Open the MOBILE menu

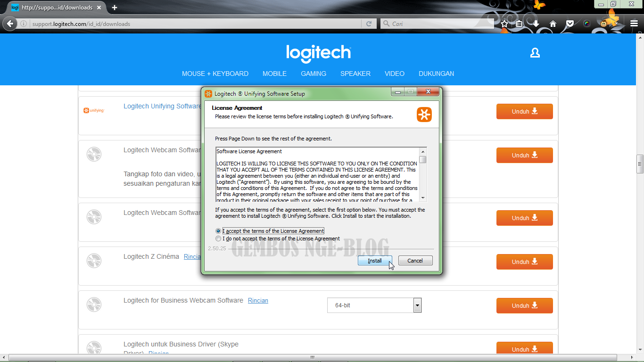point(274,74)
